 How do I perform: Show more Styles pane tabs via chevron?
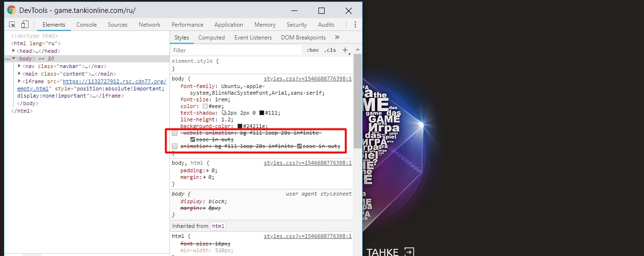pyautogui.click(x=337, y=37)
